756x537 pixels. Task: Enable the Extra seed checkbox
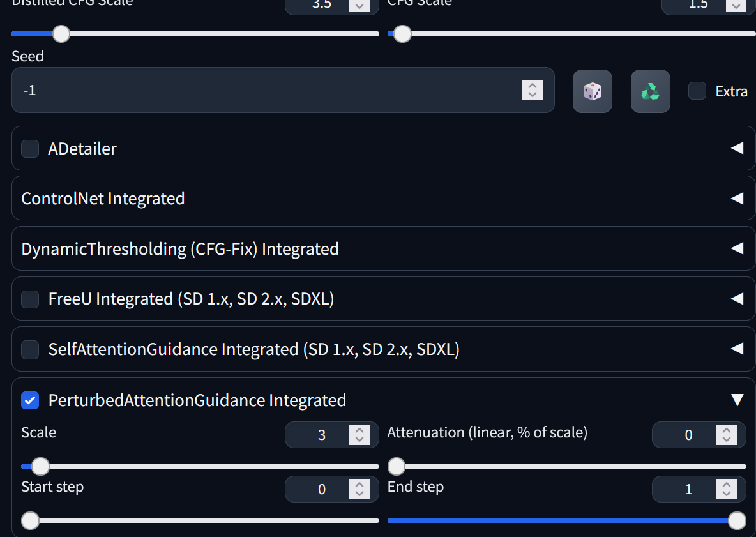(697, 91)
